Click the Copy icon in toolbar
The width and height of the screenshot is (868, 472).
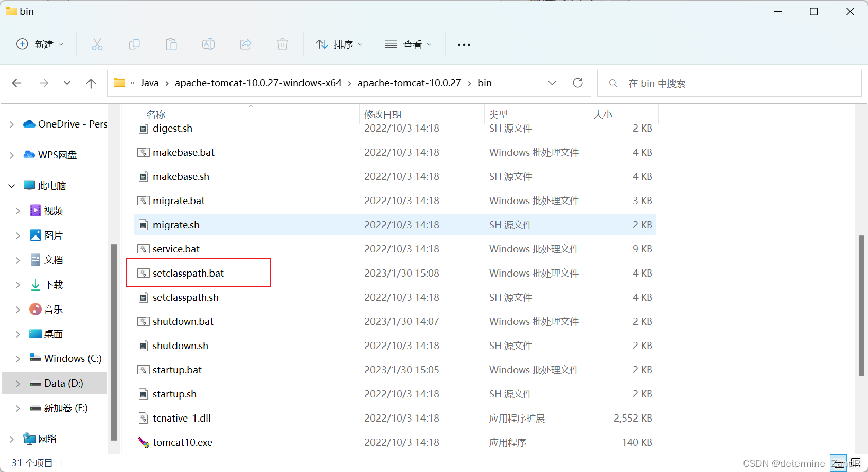[134, 44]
